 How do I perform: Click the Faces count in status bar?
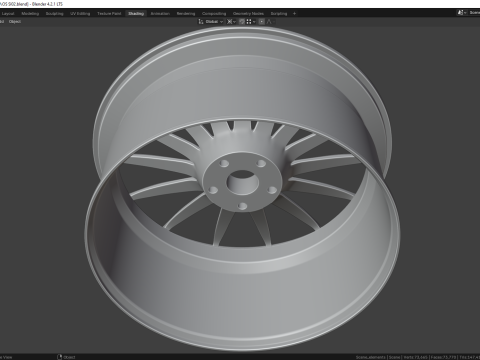pos(443,357)
